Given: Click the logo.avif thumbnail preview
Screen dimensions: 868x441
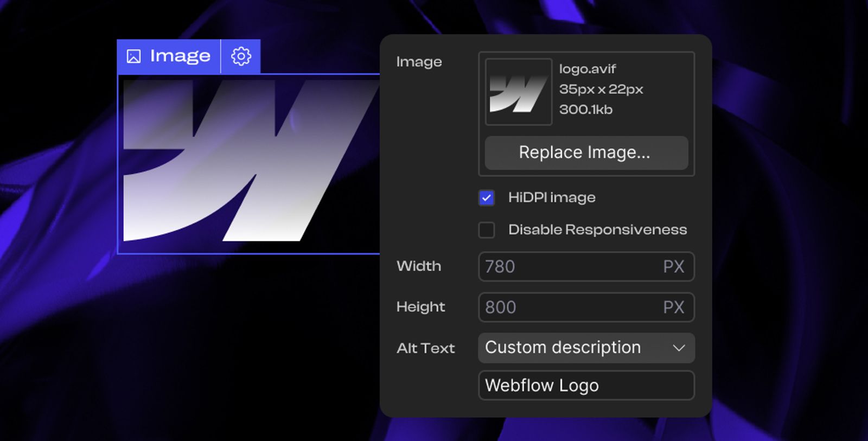Looking at the screenshot, I should [519, 92].
